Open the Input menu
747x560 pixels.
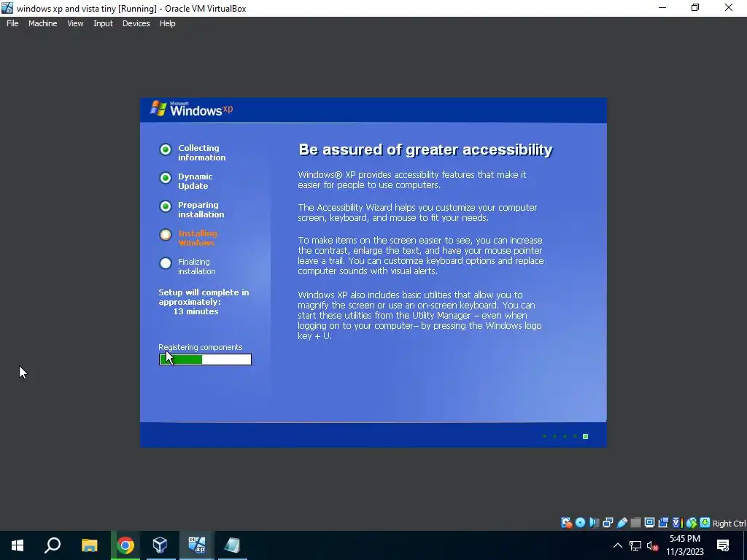coord(103,23)
